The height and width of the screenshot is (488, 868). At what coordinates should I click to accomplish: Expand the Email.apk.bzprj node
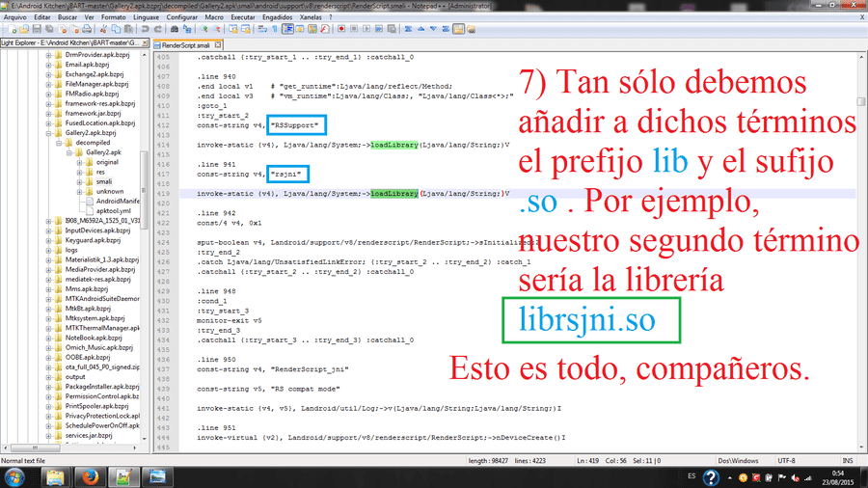tap(49, 65)
